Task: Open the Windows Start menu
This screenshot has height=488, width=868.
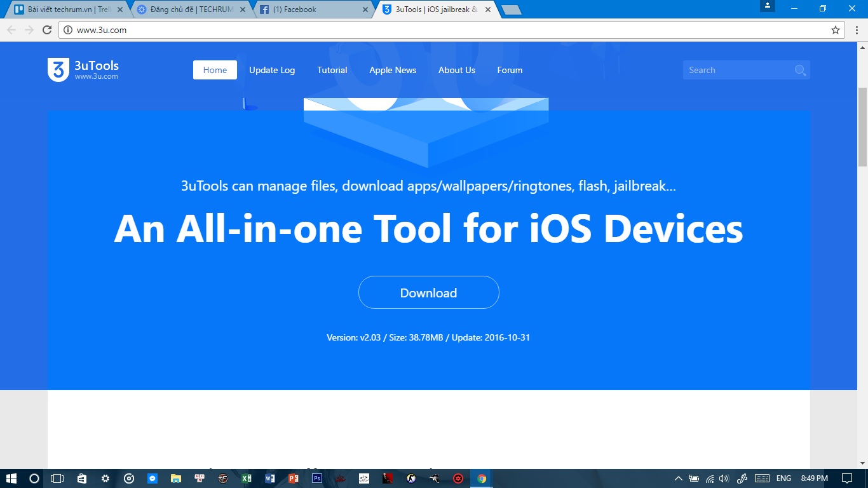Action: (11, 478)
